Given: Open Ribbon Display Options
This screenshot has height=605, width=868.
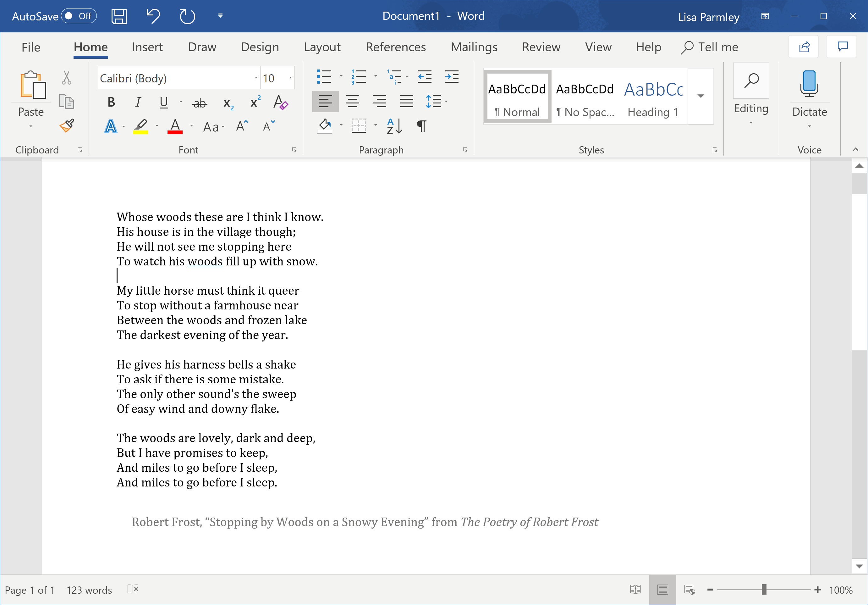Looking at the screenshot, I should click(x=765, y=16).
